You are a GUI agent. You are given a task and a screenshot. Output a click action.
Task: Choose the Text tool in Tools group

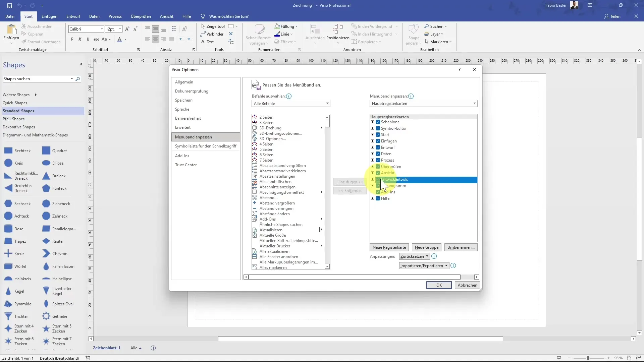point(207,42)
